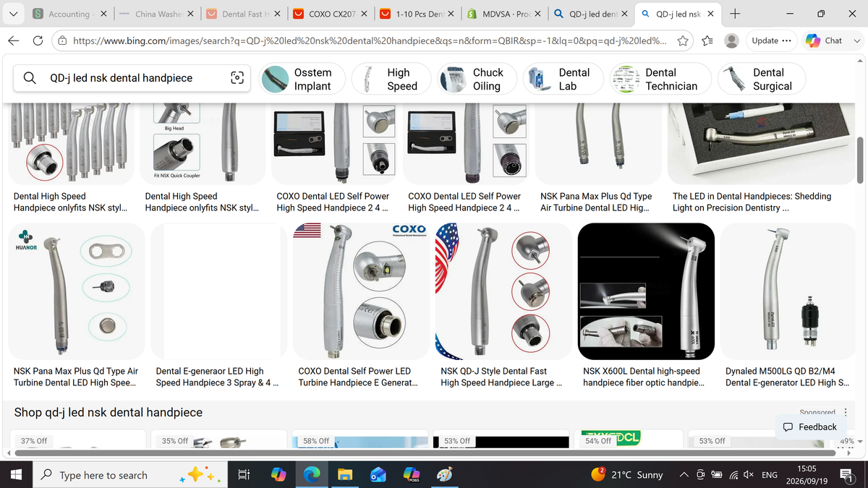Click the 54% Off product badge

(x=597, y=441)
